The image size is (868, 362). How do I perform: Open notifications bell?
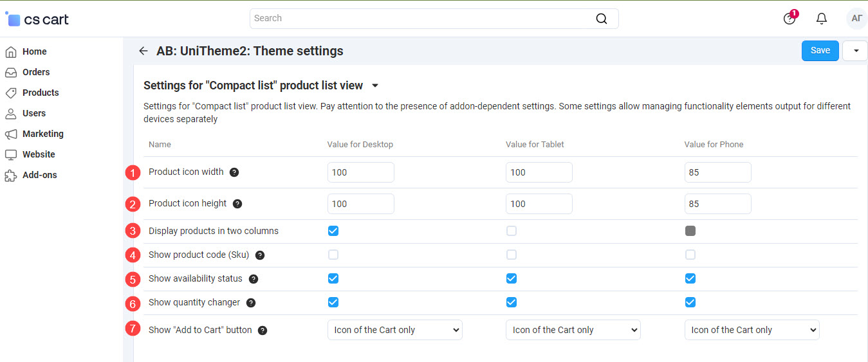(x=822, y=19)
